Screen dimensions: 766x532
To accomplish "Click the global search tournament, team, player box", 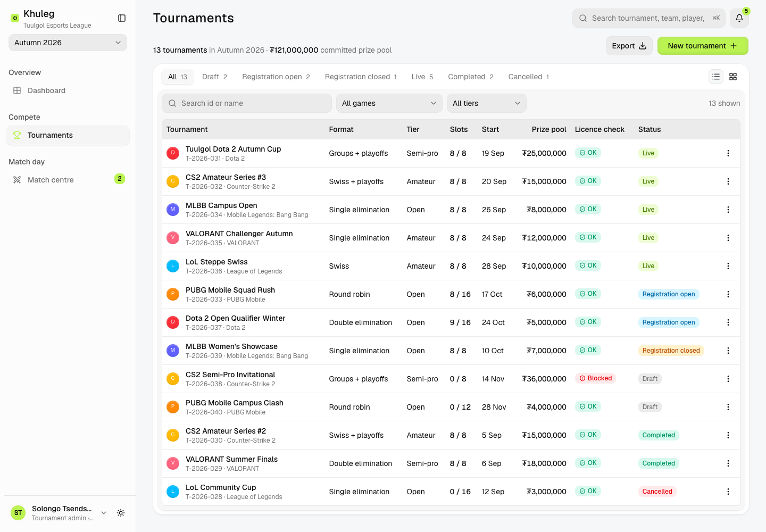I will pyautogui.click(x=649, y=18).
